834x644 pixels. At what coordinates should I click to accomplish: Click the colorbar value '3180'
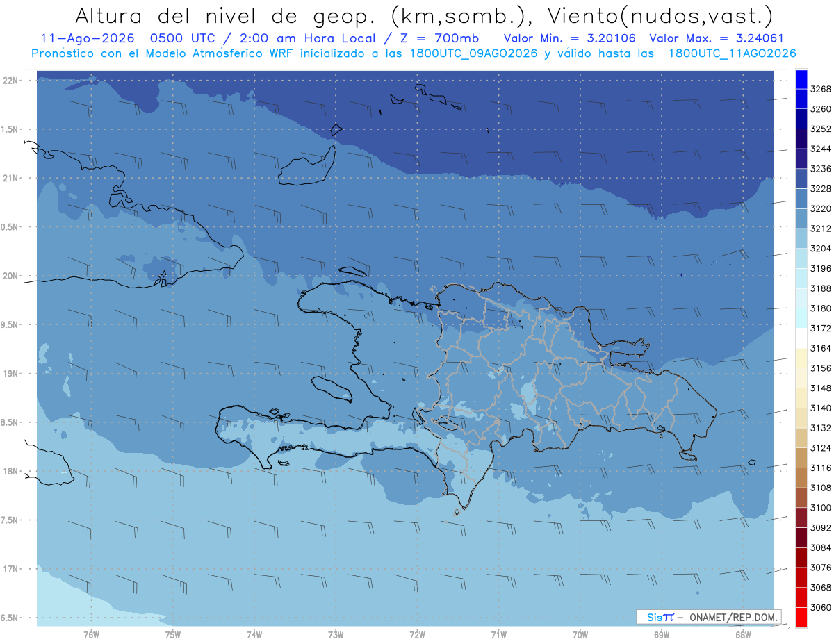pos(821,308)
